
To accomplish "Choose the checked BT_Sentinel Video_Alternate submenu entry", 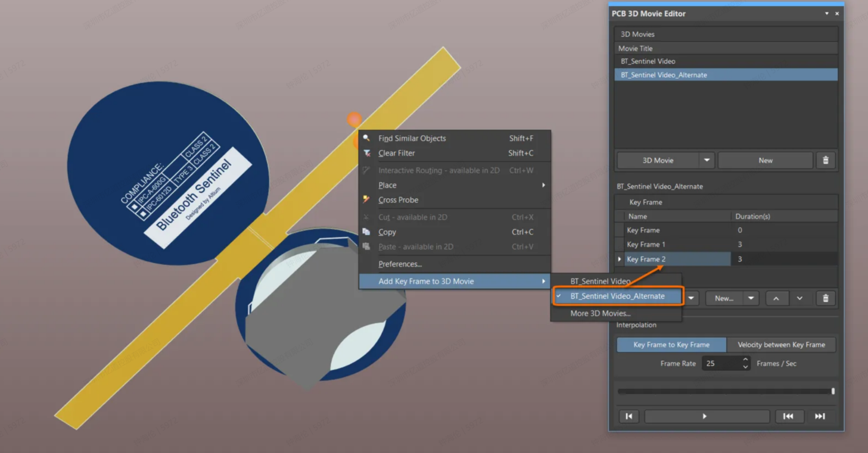I will coord(617,296).
